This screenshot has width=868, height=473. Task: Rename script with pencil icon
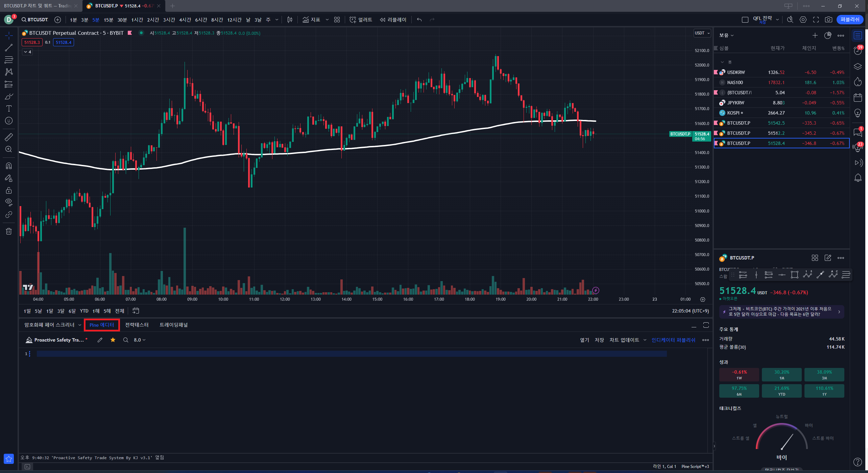pos(100,340)
